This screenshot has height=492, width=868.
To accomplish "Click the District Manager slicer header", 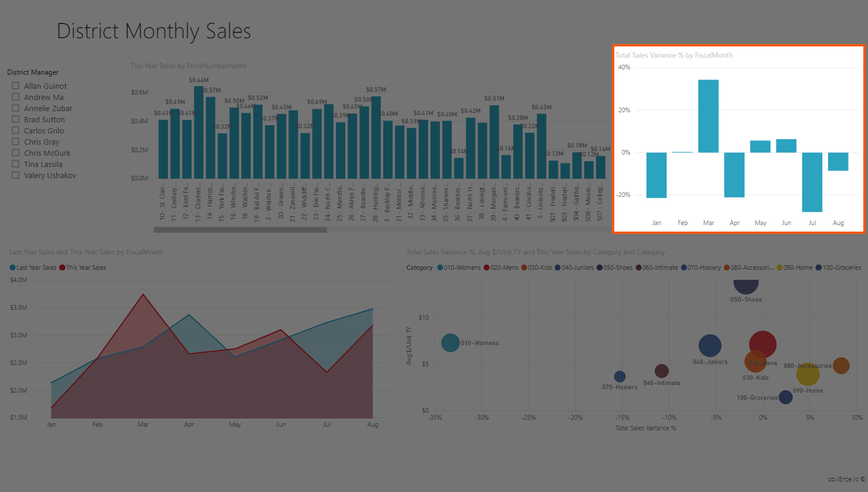I will pyautogui.click(x=33, y=72).
